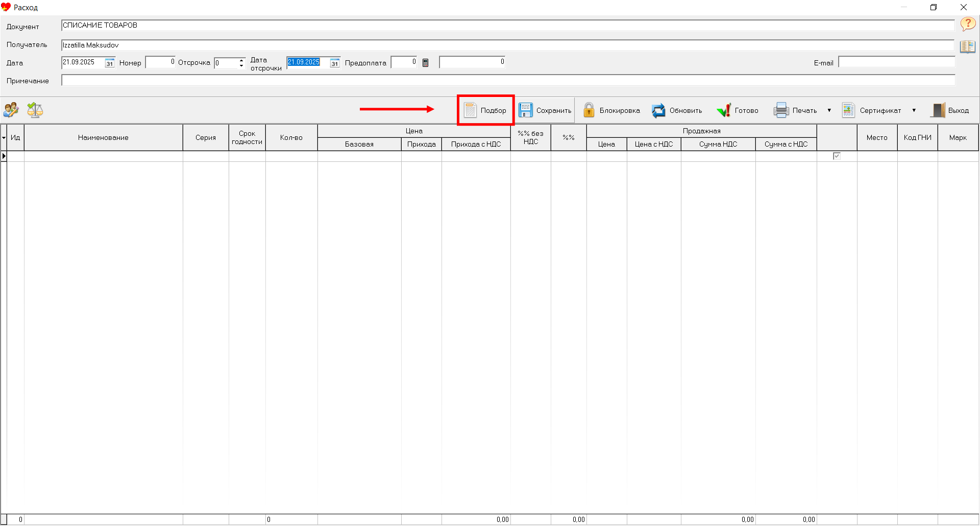Viewport: 980px width, 526px height.
Task: Close the Расход window
Action: pyautogui.click(x=964, y=7)
